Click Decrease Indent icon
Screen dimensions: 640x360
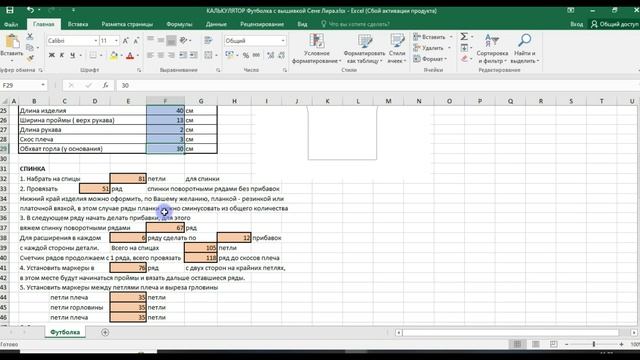point(183,55)
